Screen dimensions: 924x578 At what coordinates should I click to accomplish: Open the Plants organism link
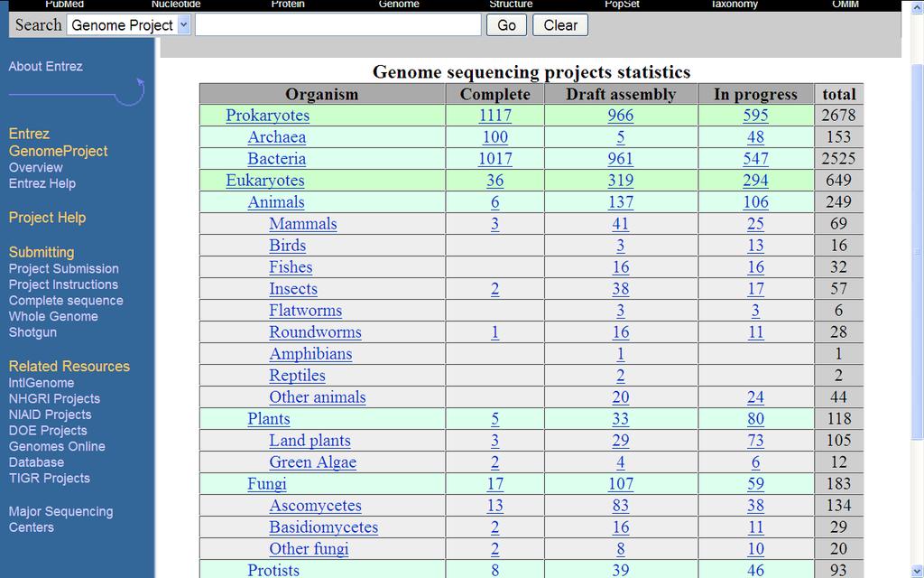pyautogui.click(x=269, y=419)
